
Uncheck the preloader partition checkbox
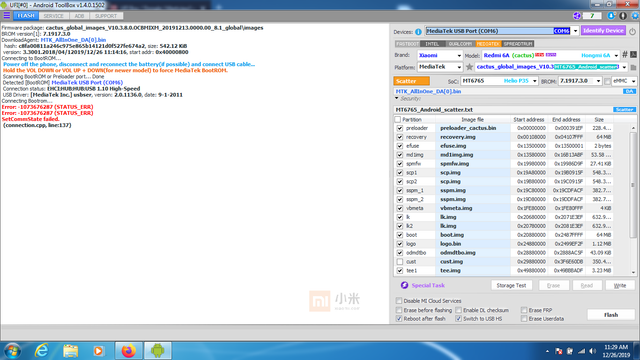[x=400, y=128]
